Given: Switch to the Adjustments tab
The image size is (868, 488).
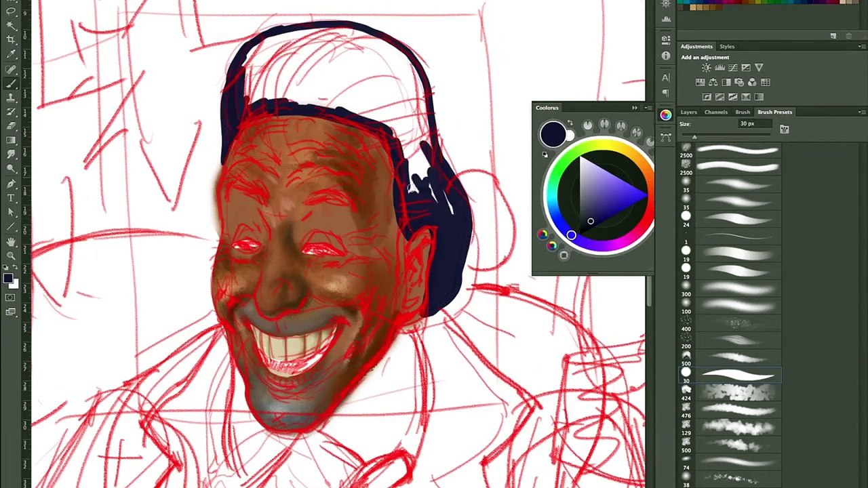Looking at the screenshot, I should tap(696, 47).
